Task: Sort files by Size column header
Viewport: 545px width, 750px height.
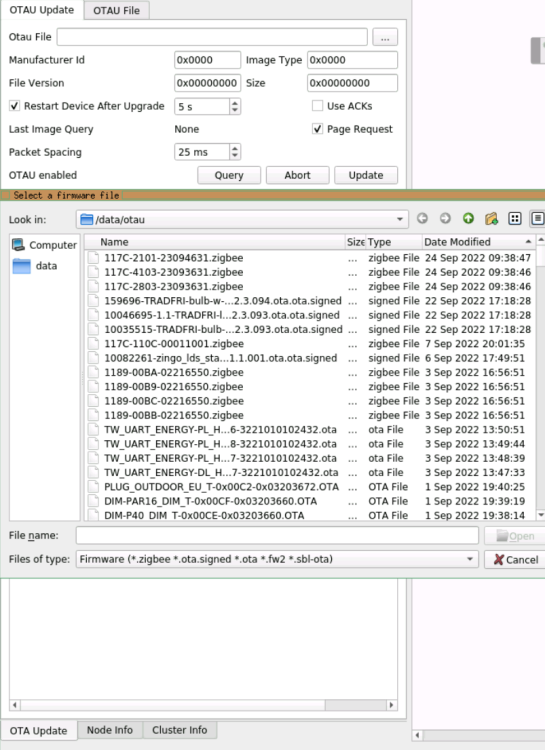Action: pos(356,242)
